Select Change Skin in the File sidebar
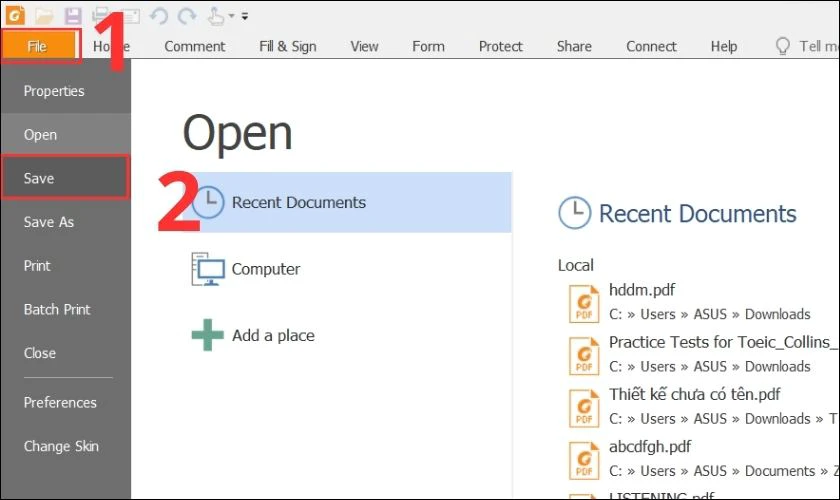The height and width of the screenshot is (500, 840). click(65, 446)
